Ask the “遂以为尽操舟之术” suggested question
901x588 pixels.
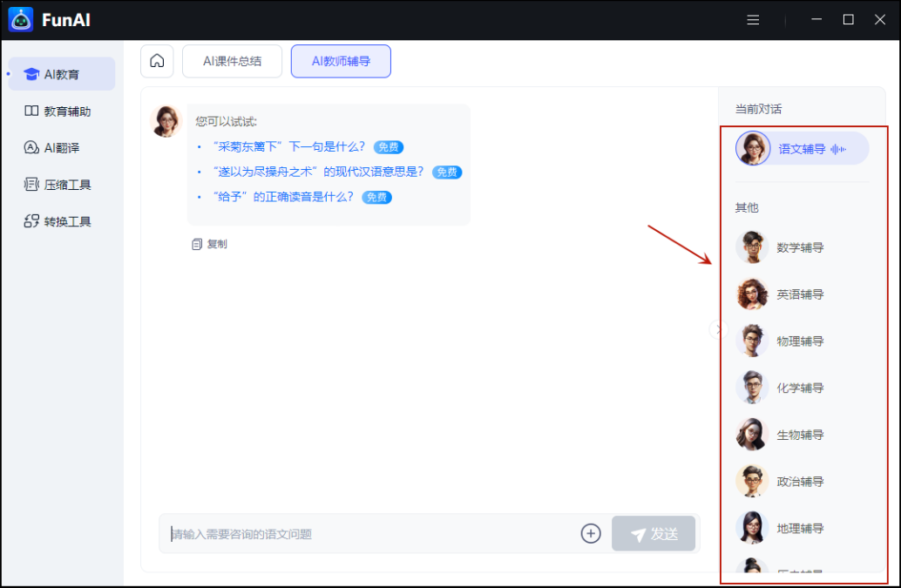318,172
